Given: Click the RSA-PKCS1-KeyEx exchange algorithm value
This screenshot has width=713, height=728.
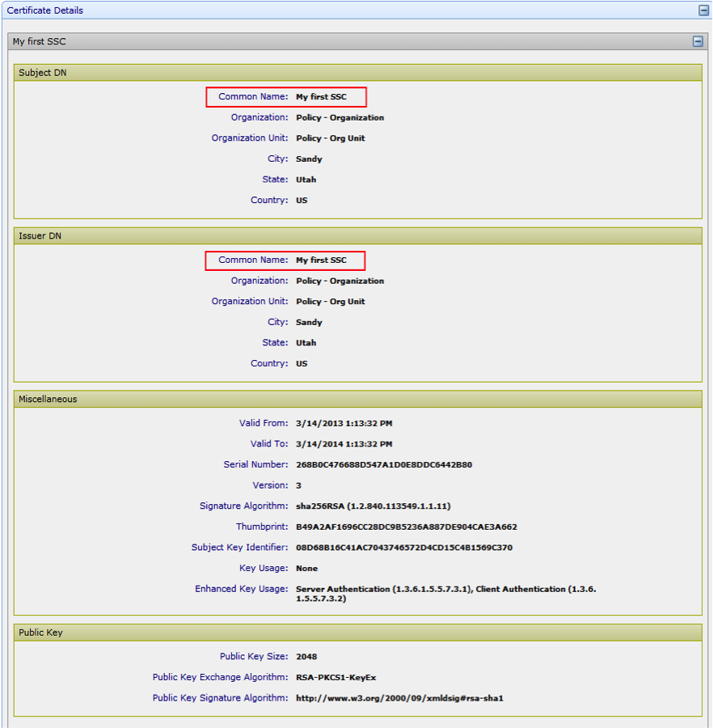Looking at the screenshot, I should [x=335, y=678].
